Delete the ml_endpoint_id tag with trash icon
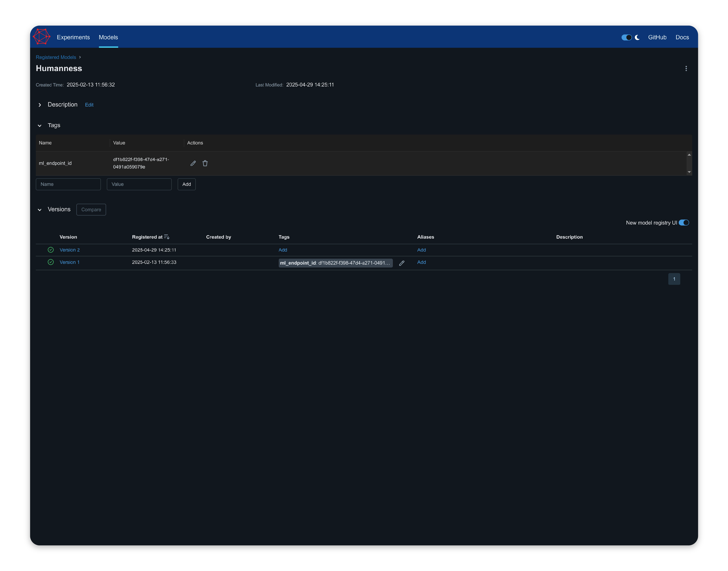 click(x=205, y=163)
